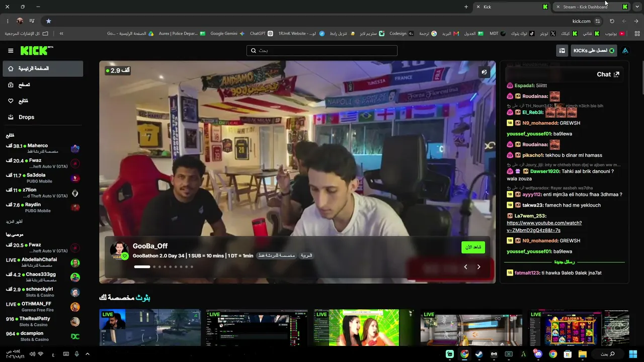This screenshot has width=644, height=362.
Task: Open the first live stream thumbnail under recommended streams
Action: (x=150, y=328)
